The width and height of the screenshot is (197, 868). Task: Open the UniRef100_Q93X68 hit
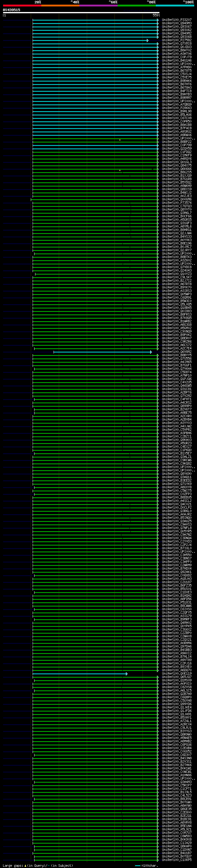[176, 37]
